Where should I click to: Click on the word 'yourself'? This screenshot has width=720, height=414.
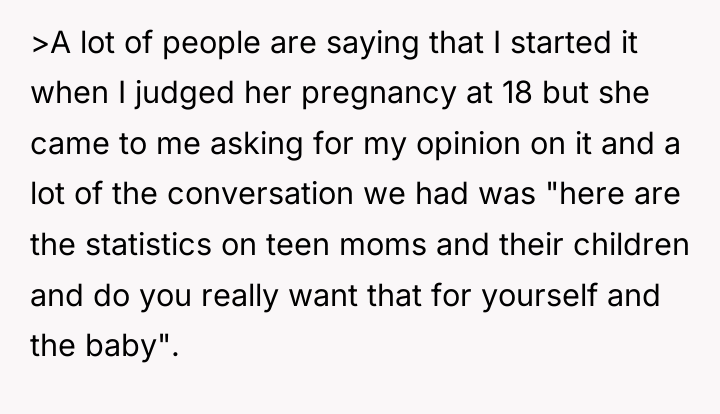point(539,295)
